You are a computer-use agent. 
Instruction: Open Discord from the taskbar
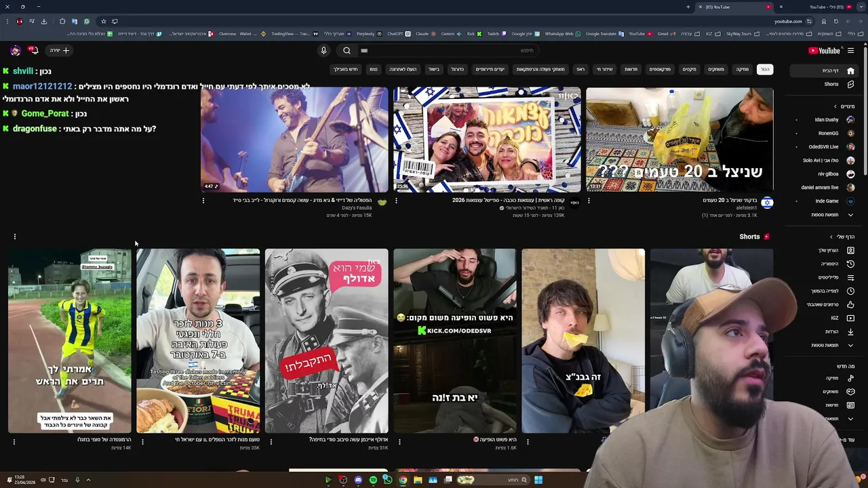358,480
